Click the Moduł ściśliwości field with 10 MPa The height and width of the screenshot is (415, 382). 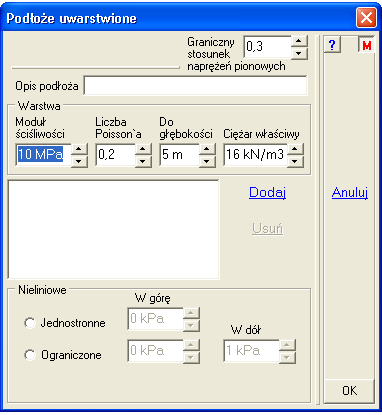tap(43, 155)
